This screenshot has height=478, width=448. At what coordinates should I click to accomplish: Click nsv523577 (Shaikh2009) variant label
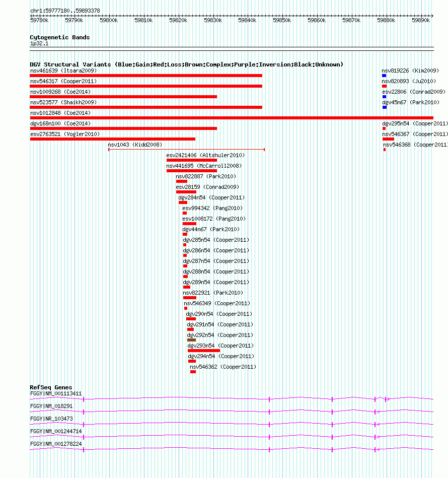63,102
